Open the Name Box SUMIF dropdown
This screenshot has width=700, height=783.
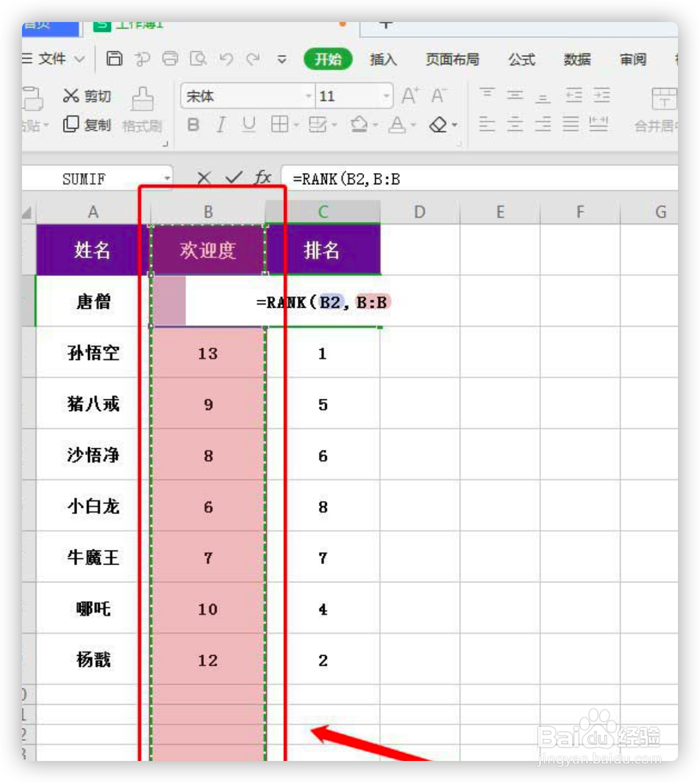click(x=166, y=179)
